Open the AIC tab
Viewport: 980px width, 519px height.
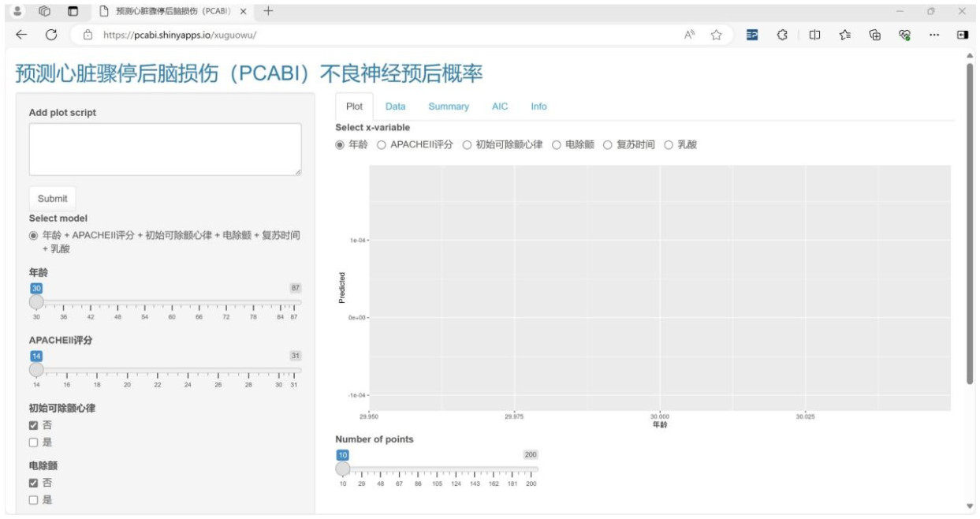pyautogui.click(x=500, y=106)
